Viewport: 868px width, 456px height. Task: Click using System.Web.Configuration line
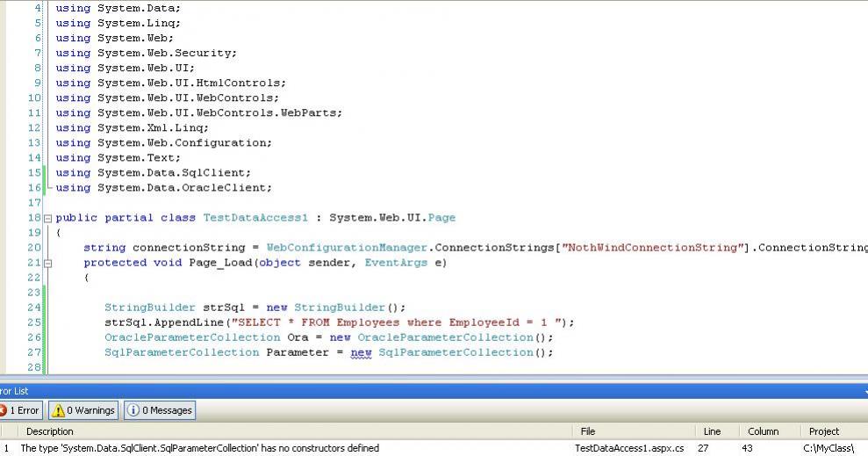164,143
